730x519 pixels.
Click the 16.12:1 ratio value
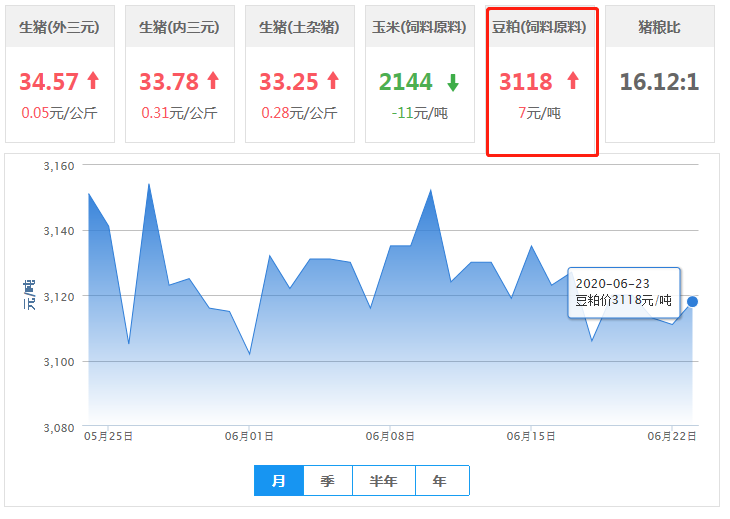(659, 81)
